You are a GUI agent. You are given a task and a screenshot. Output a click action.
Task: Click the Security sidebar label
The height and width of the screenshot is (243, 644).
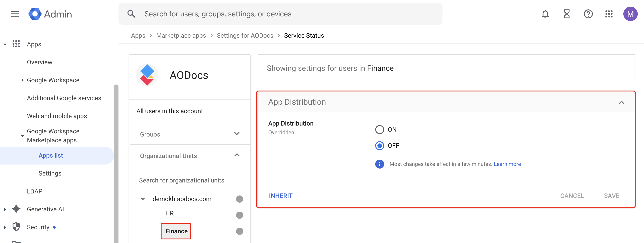tap(38, 227)
